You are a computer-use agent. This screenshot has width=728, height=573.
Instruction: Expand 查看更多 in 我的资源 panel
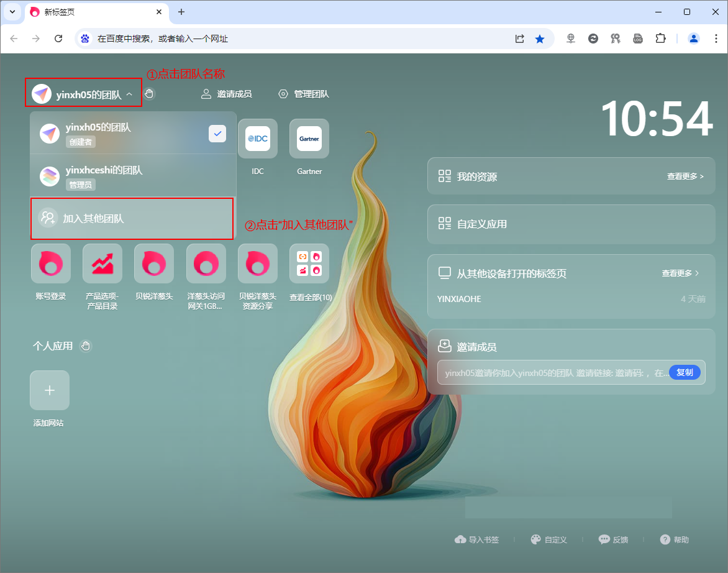pos(685,176)
